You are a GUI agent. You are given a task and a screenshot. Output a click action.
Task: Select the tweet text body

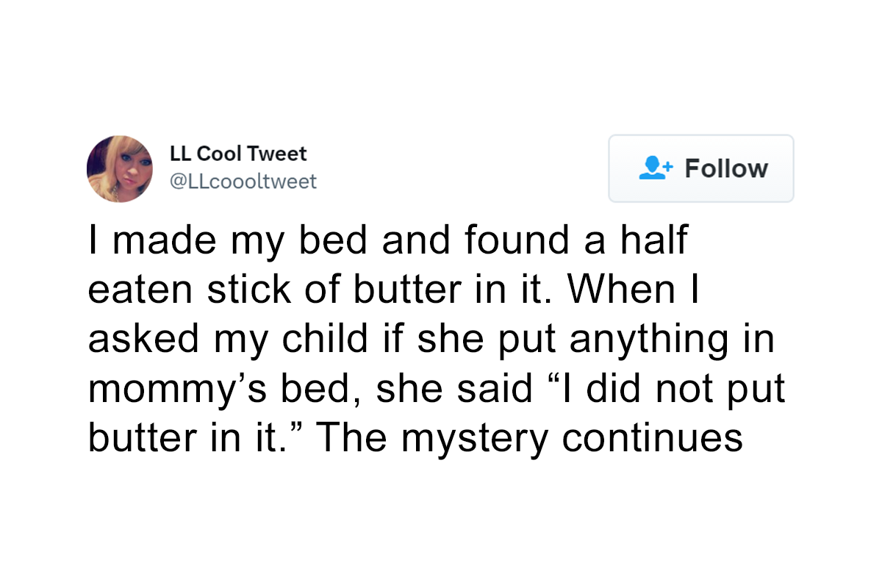coord(437,338)
